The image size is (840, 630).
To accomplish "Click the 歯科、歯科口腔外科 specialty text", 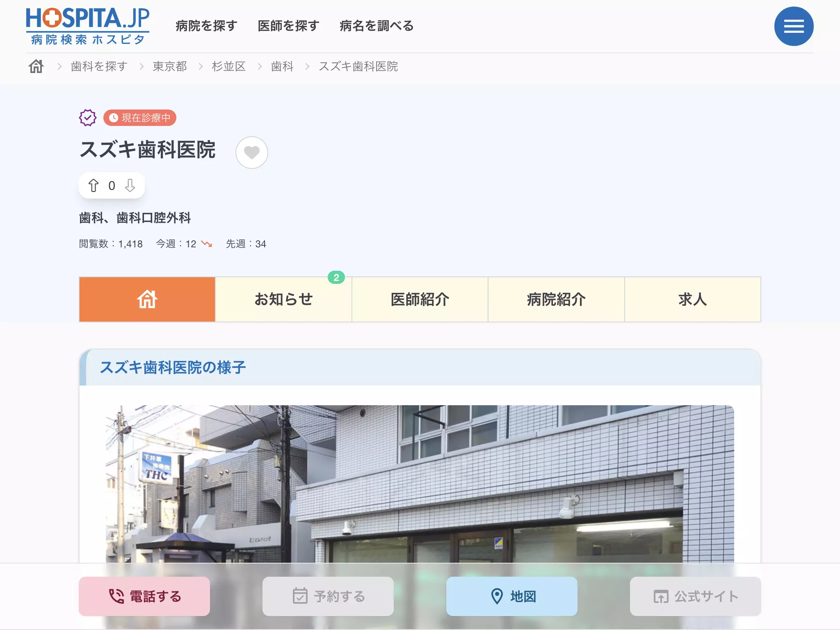I will click(135, 218).
